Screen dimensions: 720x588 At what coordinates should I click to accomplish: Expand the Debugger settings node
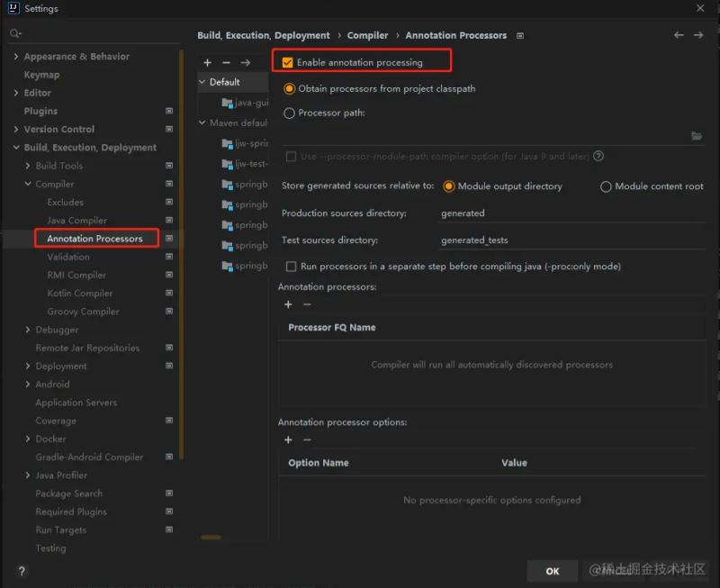(28, 330)
